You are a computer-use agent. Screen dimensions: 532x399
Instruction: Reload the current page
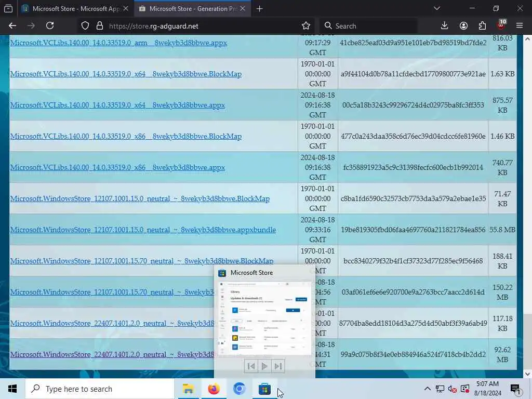50,26
